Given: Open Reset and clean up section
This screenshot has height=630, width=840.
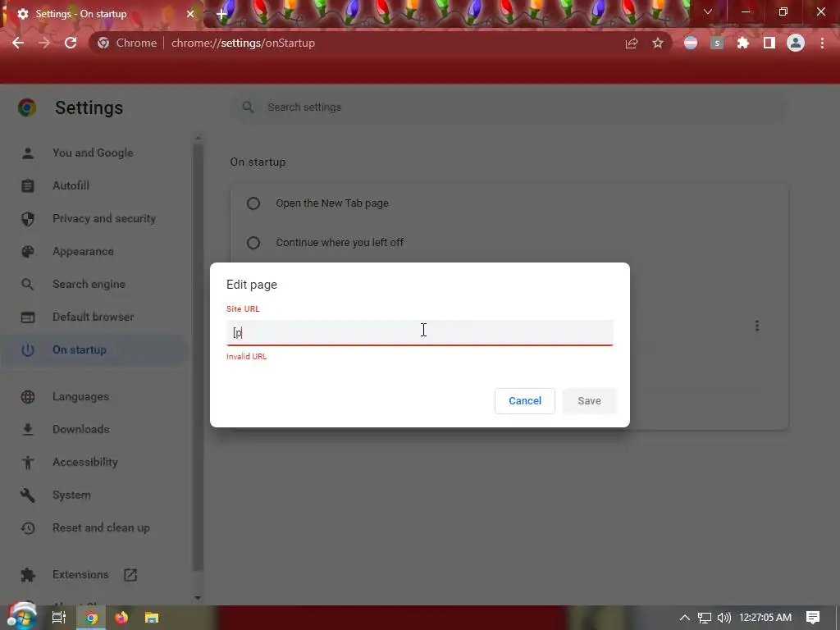Looking at the screenshot, I should [x=101, y=527].
